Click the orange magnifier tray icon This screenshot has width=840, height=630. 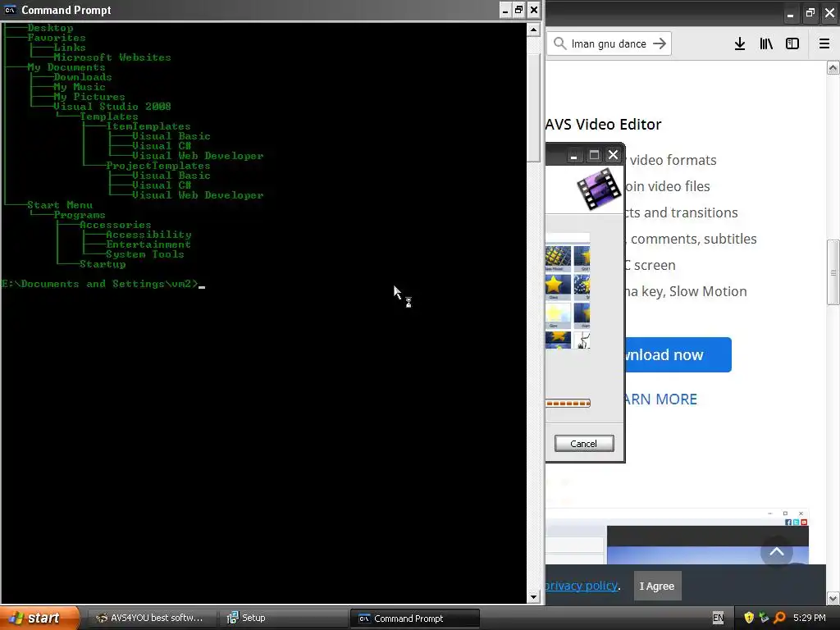779,618
